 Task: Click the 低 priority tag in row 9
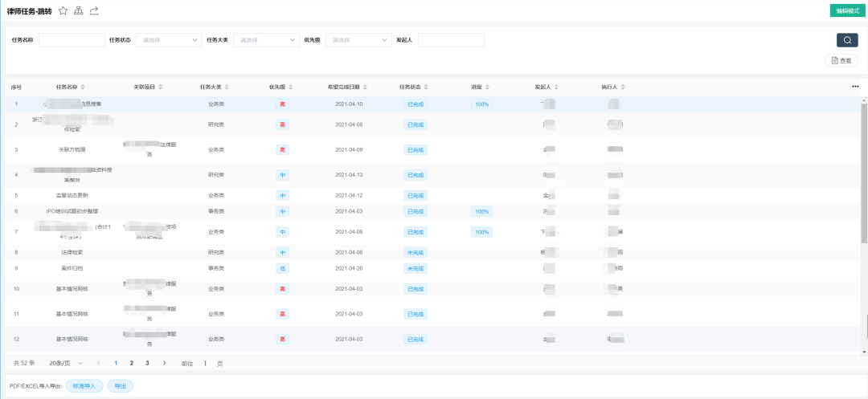[x=282, y=268]
